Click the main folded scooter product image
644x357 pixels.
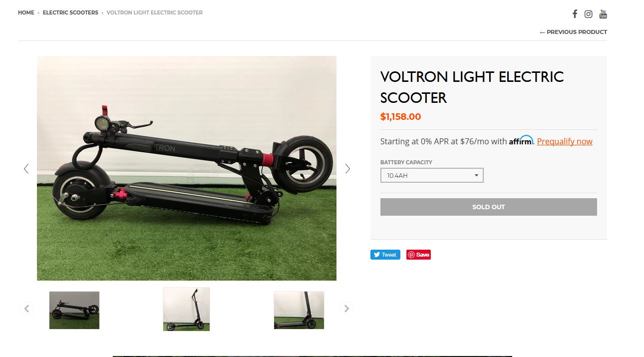coord(187,168)
